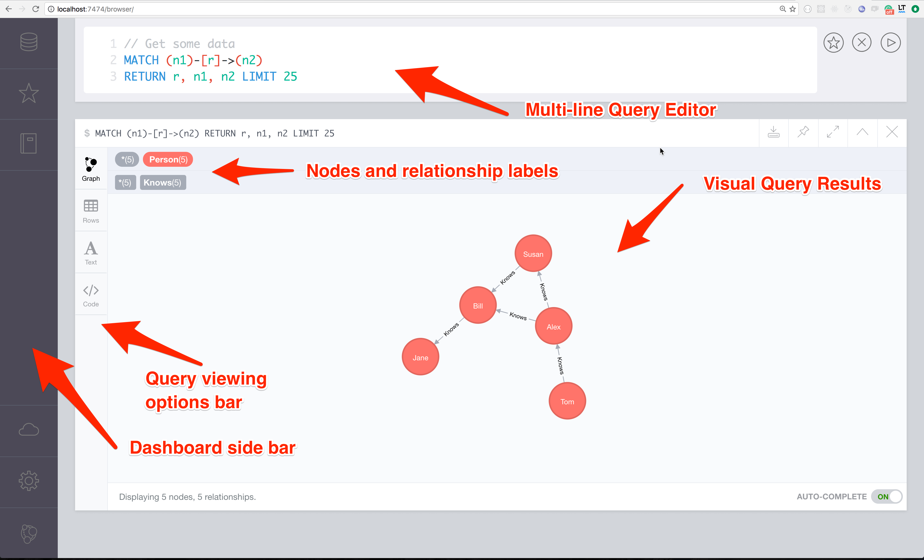Reload the page with the refresh icon

tap(36, 9)
